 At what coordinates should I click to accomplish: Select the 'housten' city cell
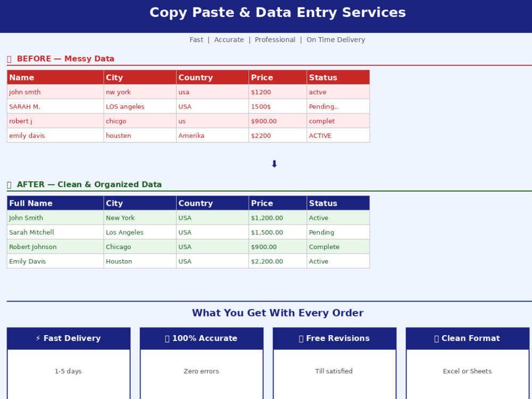click(140, 135)
